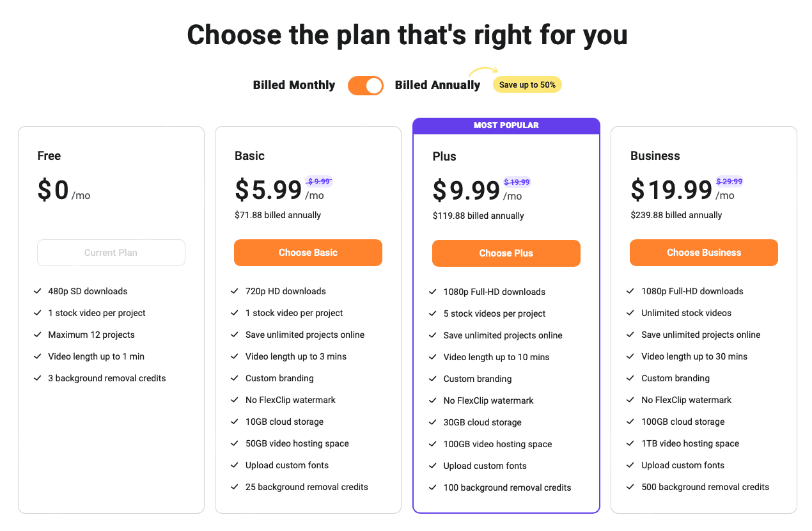Image resolution: width=812 pixels, height=531 pixels.
Task: Click checkmark next to Unlimited stock videos
Action: tap(631, 313)
